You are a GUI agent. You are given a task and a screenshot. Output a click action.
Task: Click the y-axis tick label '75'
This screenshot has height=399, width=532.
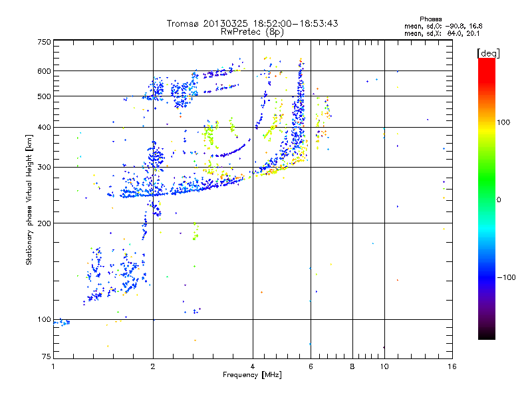(47, 356)
